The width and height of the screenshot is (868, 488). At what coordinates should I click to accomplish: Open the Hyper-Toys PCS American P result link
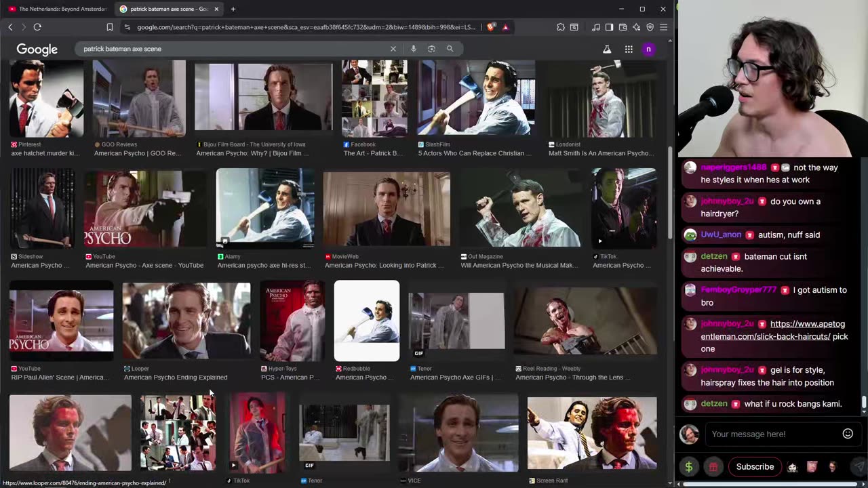pos(290,378)
